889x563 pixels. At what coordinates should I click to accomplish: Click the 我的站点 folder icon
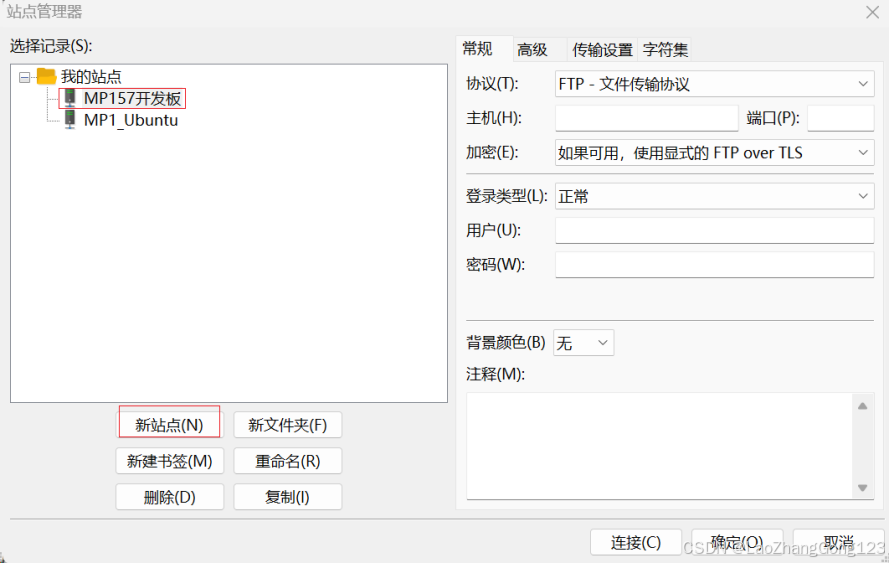pos(46,76)
